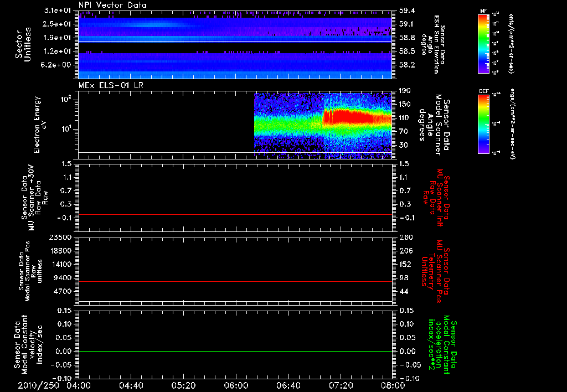This screenshot has height=392, width=567.
Task: Click the '58.2' sun elevation tick
Action: pyautogui.click(x=406, y=65)
